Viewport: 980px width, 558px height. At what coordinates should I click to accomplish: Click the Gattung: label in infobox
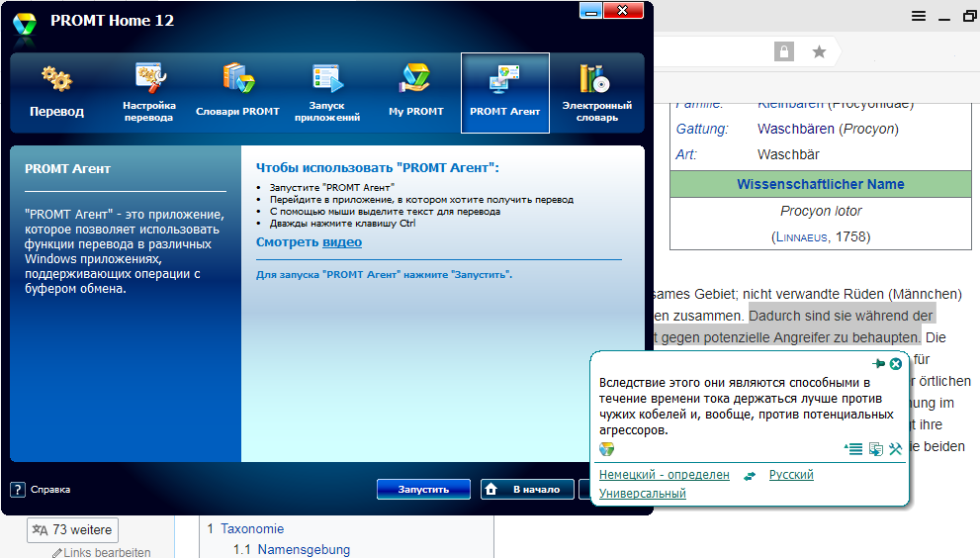tap(702, 129)
